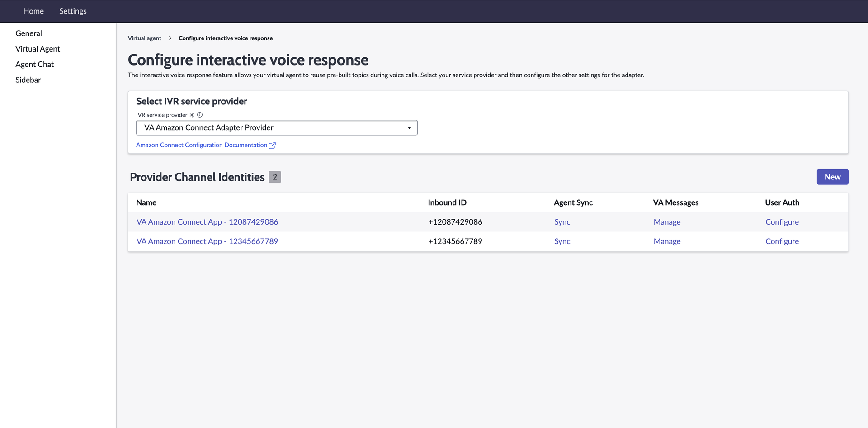Select Agent Chat in the left sidebar
Image resolution: width=868 pixels, height=428 pixels.
click(x=34, y=64)
